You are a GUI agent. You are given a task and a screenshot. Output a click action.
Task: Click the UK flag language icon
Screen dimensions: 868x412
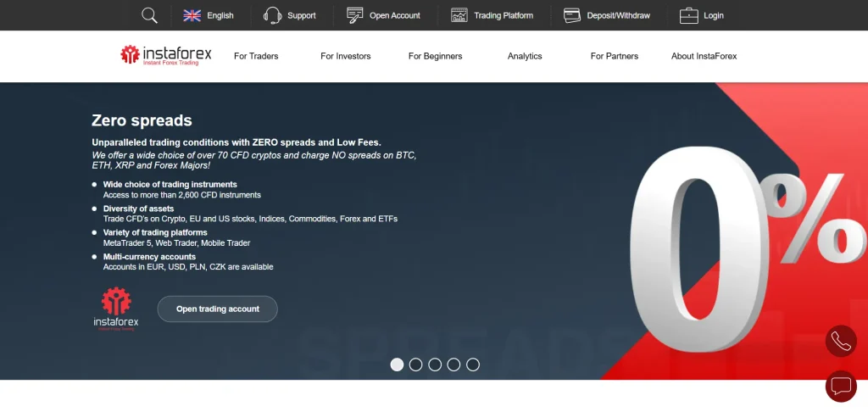192,15
